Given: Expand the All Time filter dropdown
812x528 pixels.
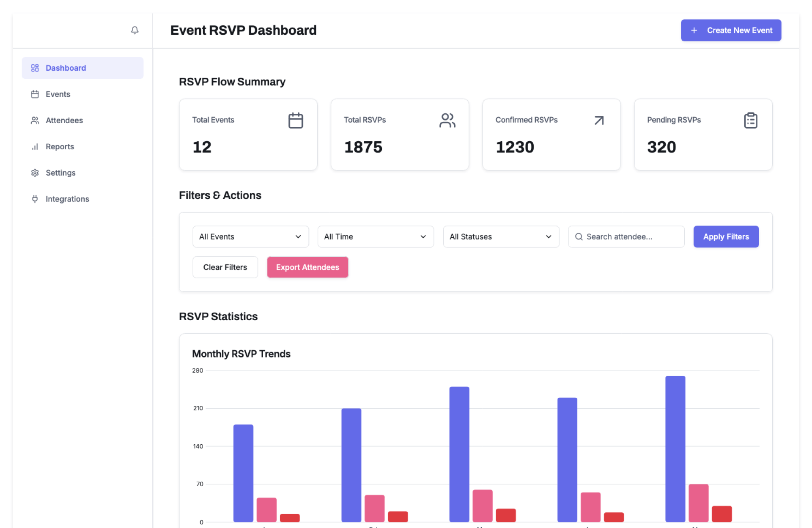Looking at the screenshot, I should (375, 236).
